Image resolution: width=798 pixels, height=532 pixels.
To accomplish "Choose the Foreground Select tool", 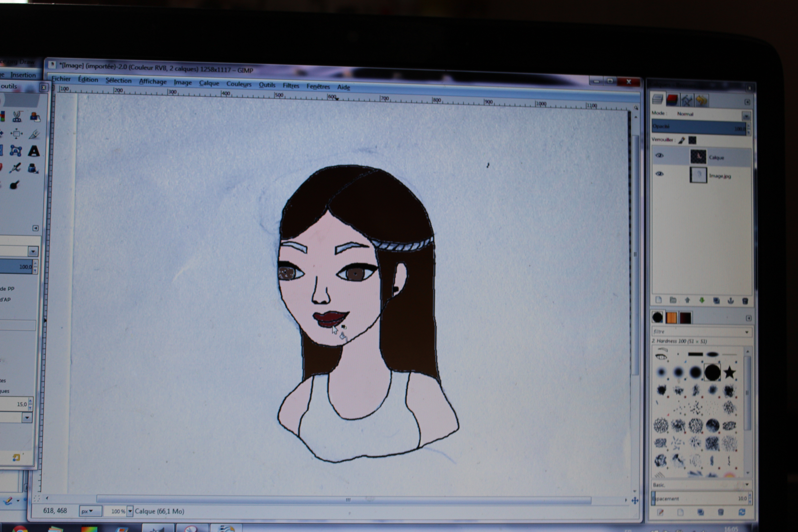I will tap(34, 117).
